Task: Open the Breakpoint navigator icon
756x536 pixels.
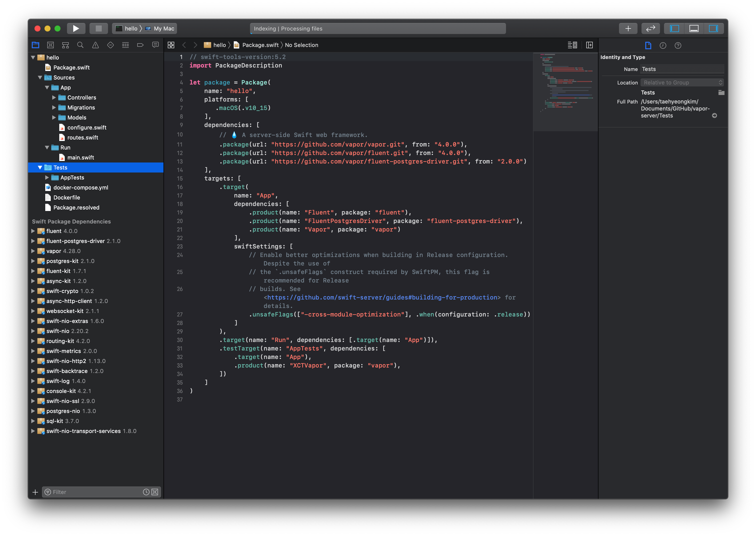Action: point(140,45)
